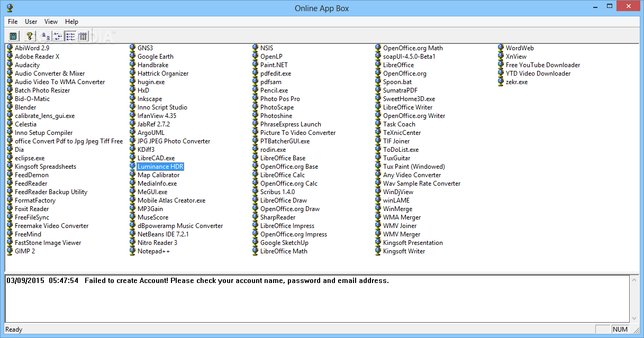Switch to large icons view
This screenshot has height=338, width=644.
coord(46,36)
